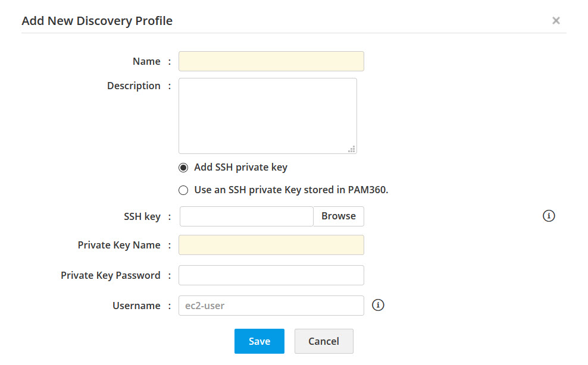Select the Add SSH private key option

tap(183, 168)
